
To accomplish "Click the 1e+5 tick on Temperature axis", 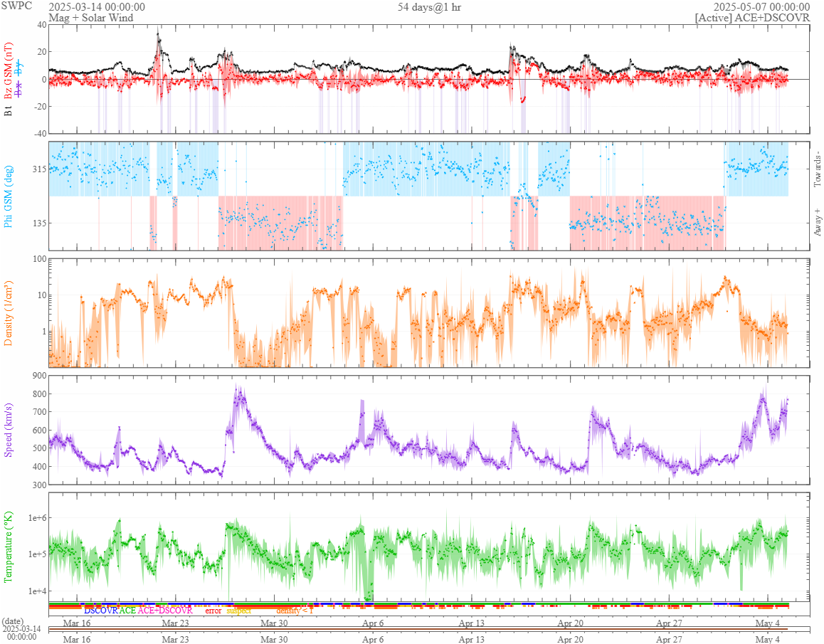I will pyautogui.click(x=37, y=554).
